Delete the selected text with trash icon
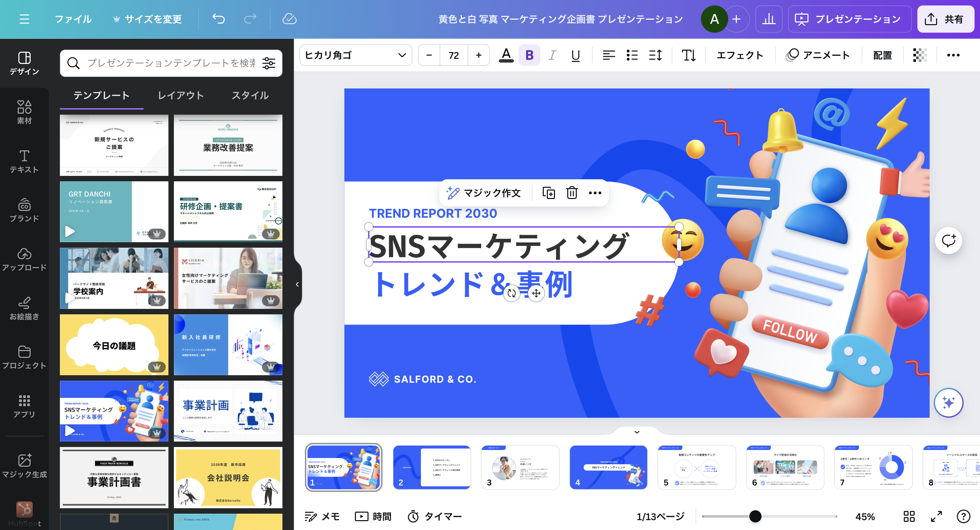The height and width of the screenshot is (530, 980). [x=571, y=193]
